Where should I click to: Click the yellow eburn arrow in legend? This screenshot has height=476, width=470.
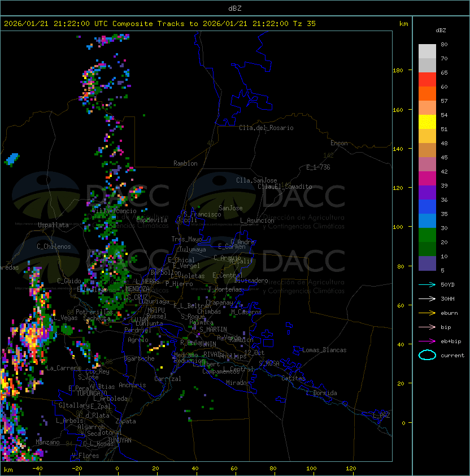click(427, 313)
